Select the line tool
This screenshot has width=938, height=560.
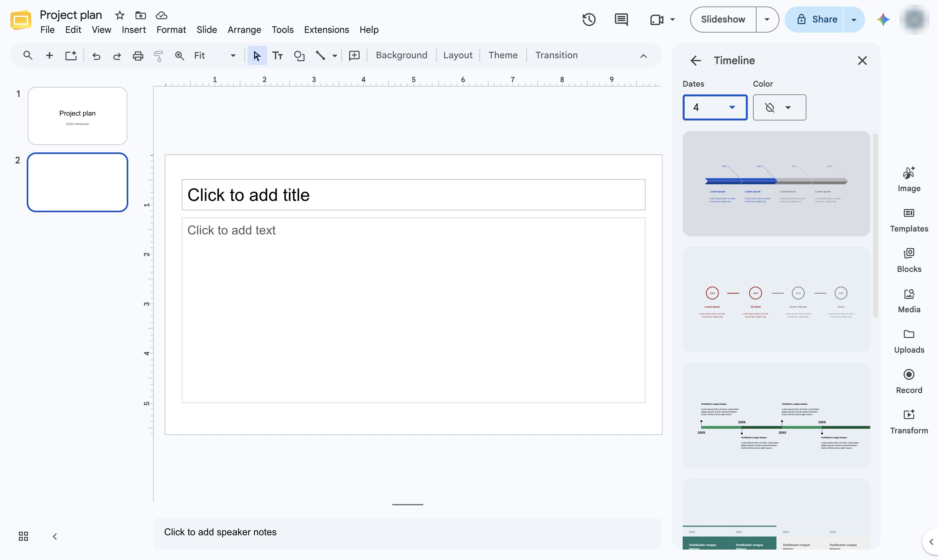(320, 55)
